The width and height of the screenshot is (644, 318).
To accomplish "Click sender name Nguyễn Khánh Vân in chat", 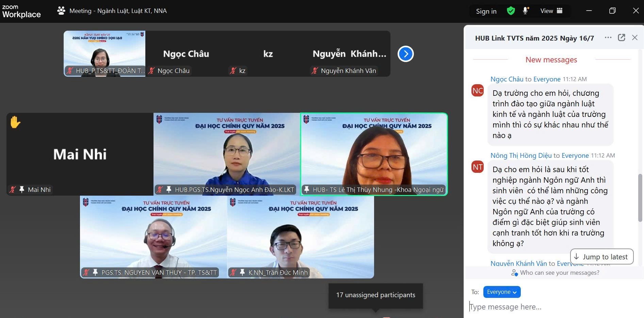I will tap(518, 263).
